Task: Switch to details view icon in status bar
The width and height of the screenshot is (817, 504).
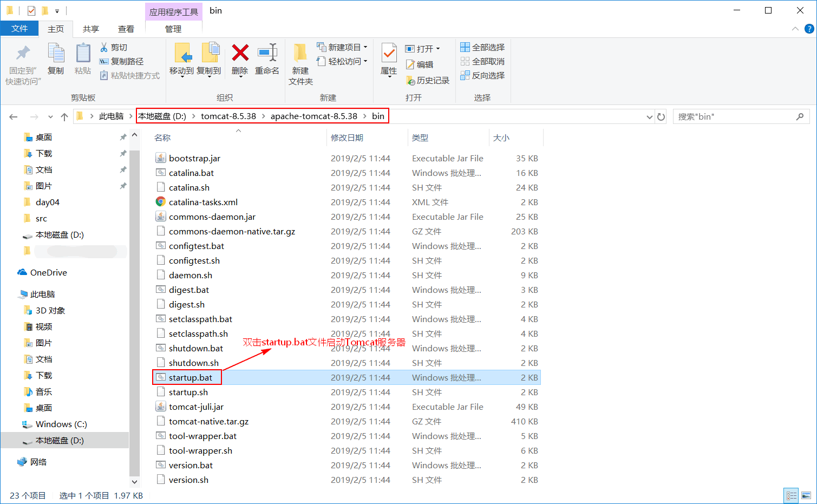Action: (x=792, y=495)
